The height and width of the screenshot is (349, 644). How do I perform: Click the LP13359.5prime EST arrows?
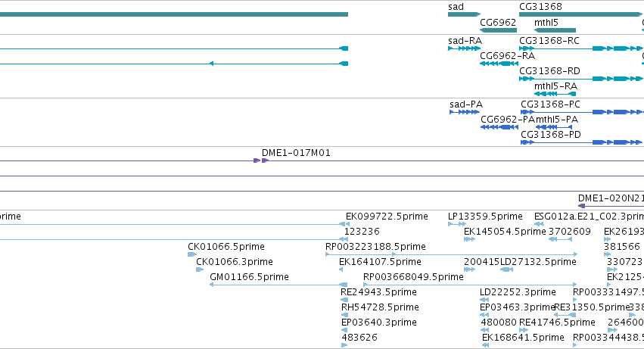pyautogui.click(x=457, y=224)
